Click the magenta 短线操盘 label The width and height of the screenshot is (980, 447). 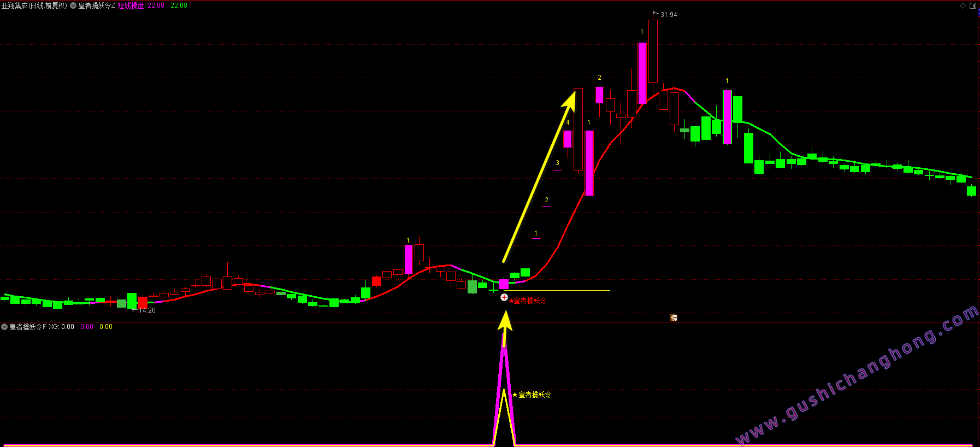click(131, 5)
